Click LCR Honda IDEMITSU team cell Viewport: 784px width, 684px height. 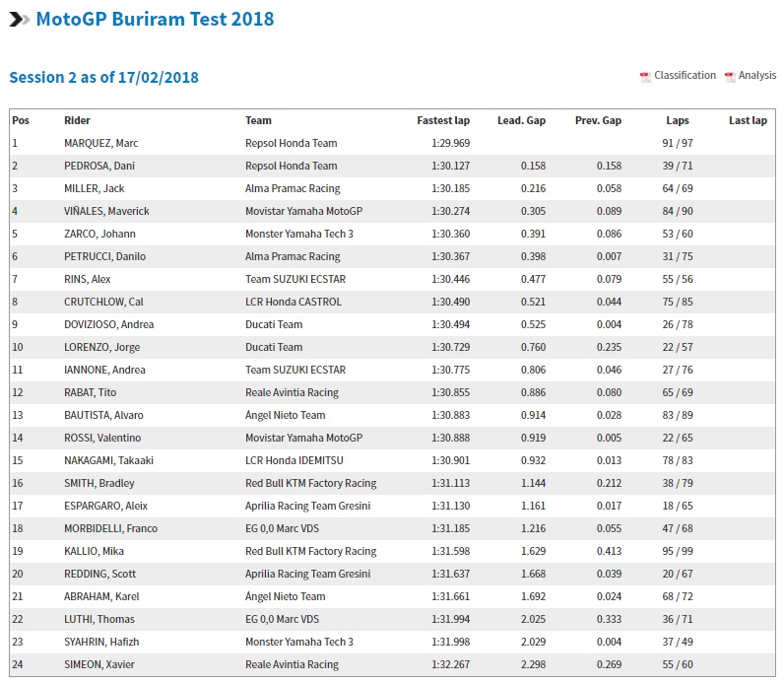point(294,460)
